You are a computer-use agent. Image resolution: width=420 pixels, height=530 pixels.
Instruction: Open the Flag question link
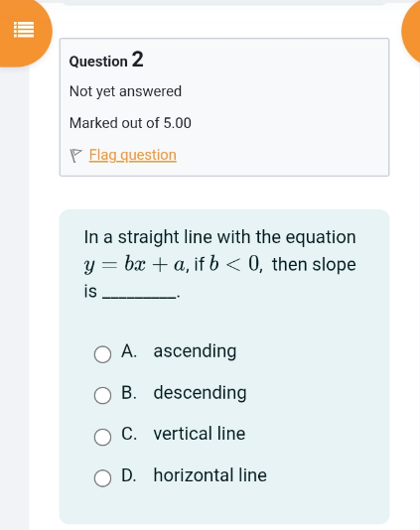coord(133,155)
